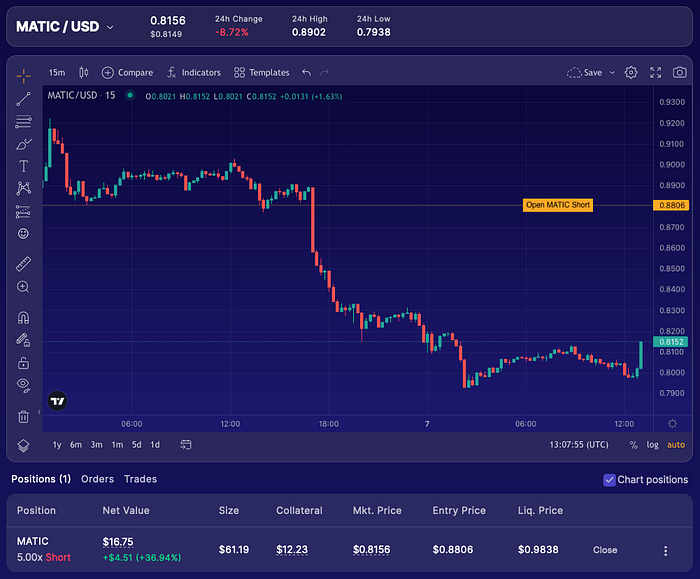Select the brush drawing tool

click(x=24, y=144)
